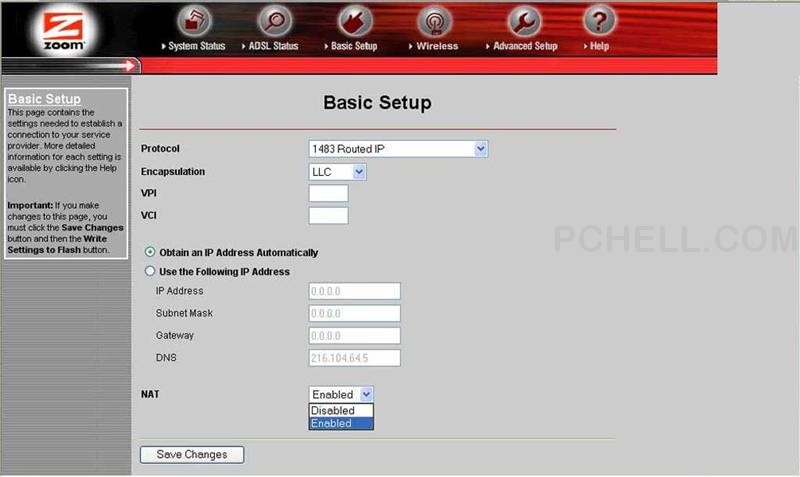Click the System Status folder icon
Viewport: 800px width, 477px height.
pyautogui.click(x=197, y=21)
